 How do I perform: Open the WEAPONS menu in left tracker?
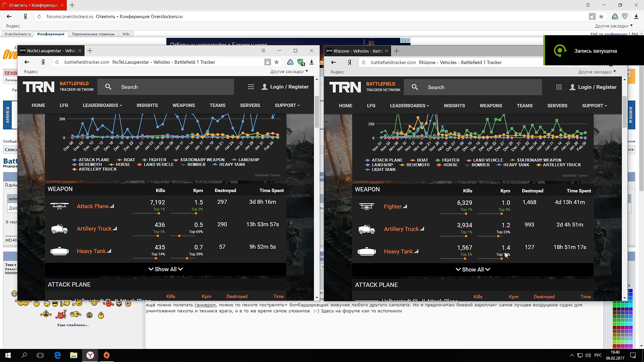pyautogui.click(x=183, y=105)
